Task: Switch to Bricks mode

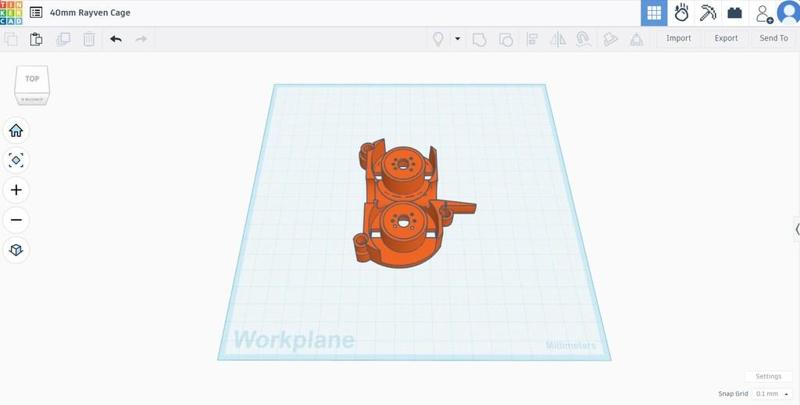Action: pyautogui.click(x=735, y=13)
